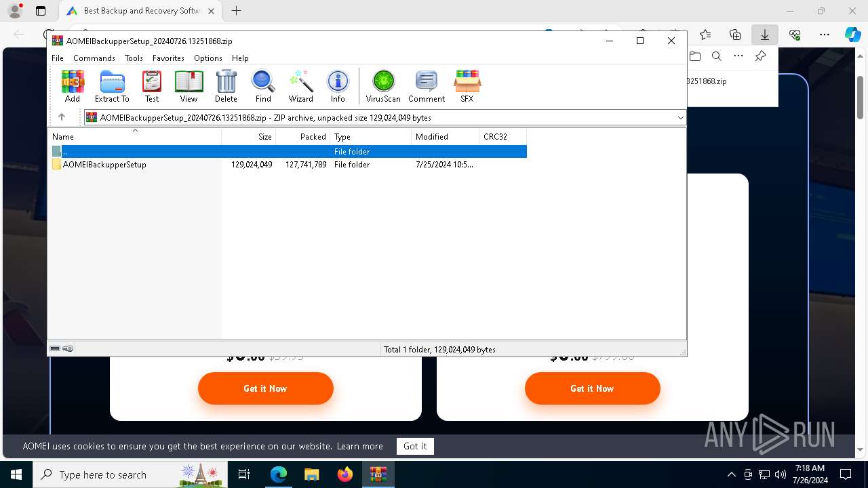Open the Help menu

(240, 58)
